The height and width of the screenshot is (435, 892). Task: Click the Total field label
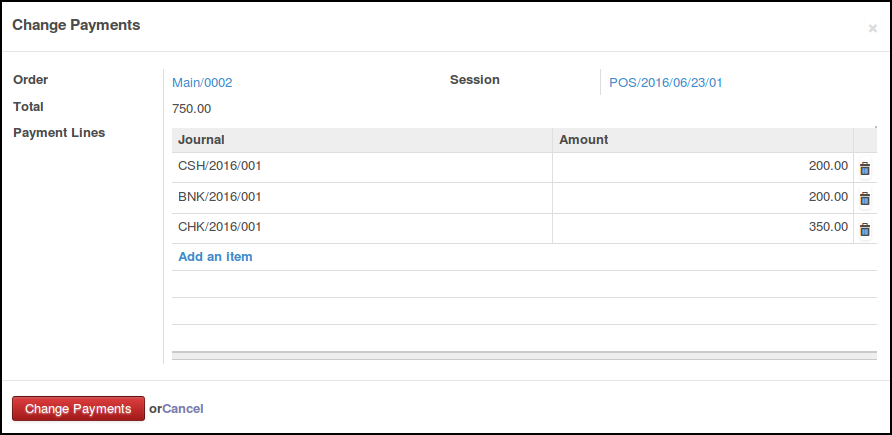point(28,107)
